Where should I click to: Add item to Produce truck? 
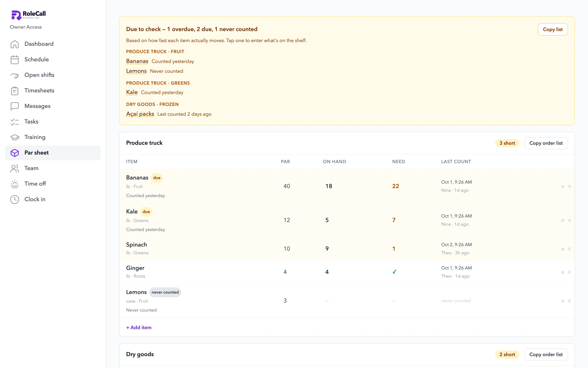pyautogui.click(x=139, y=328)
